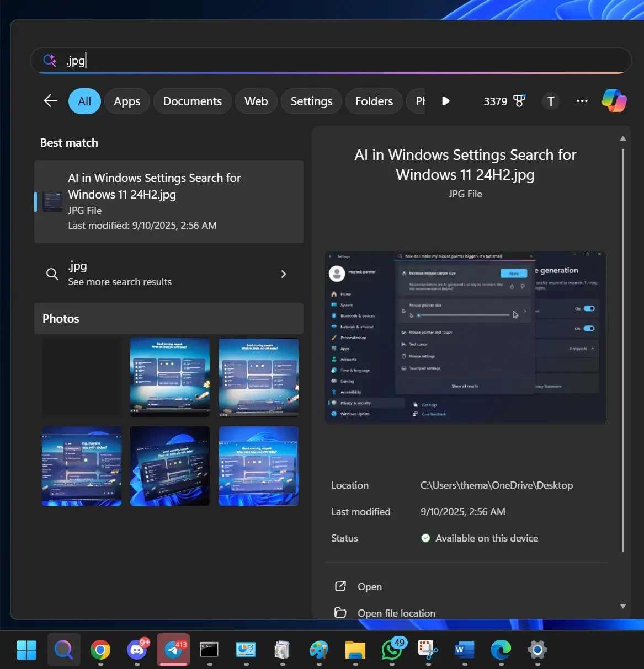
Task: Open the three-dots more options menu
Action: tap(582, 101)
